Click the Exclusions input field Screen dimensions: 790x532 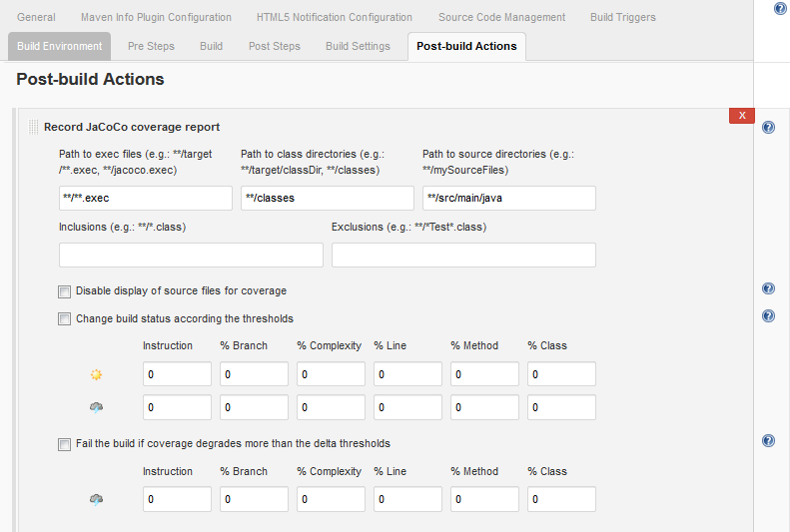coord(463,255)
